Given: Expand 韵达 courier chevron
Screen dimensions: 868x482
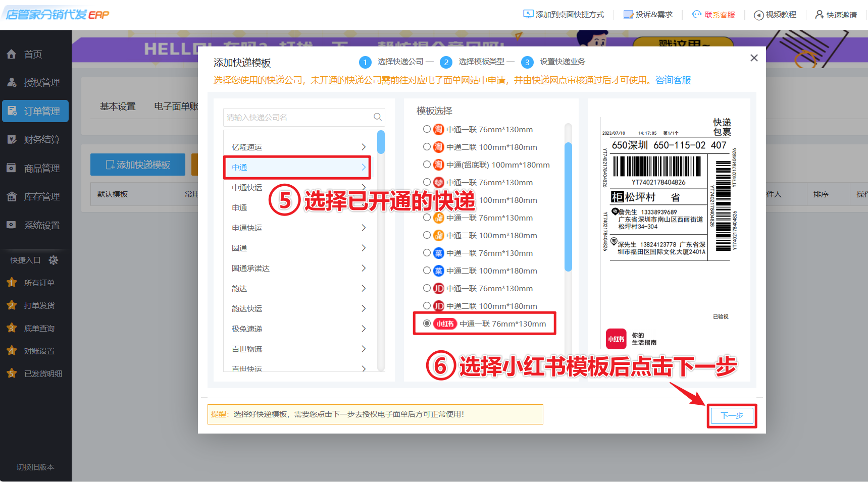Looking at the screenshot, I should 364,288.
